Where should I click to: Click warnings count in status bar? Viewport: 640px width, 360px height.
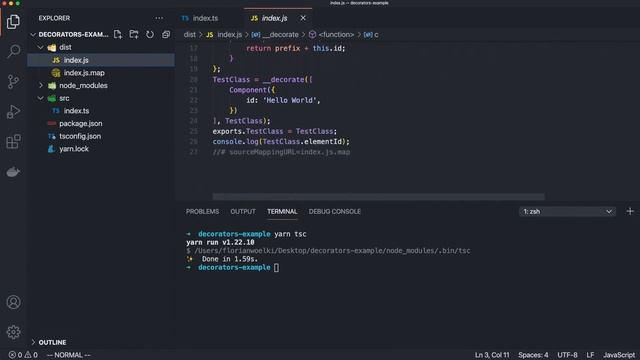(31, 355)
